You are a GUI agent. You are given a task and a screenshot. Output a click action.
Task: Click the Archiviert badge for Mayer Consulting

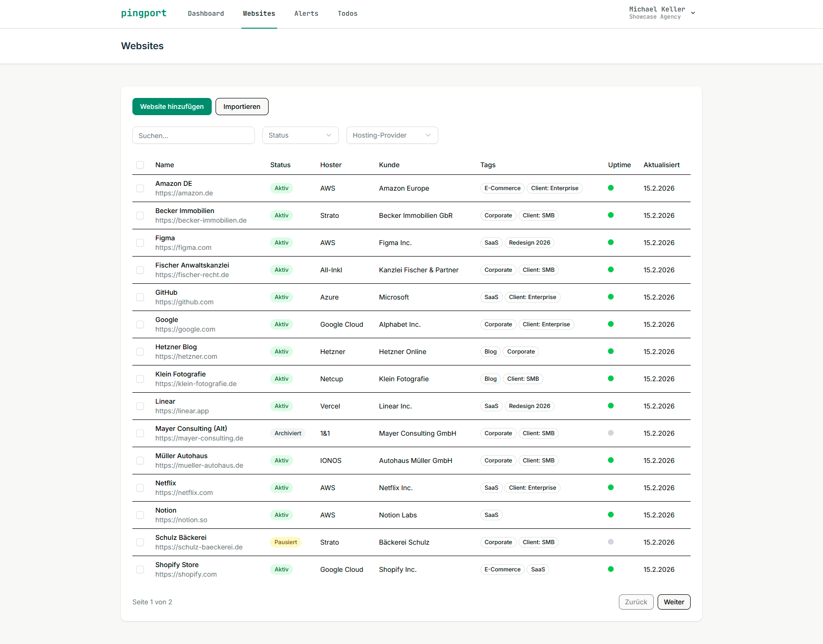[x=288, y=433]
